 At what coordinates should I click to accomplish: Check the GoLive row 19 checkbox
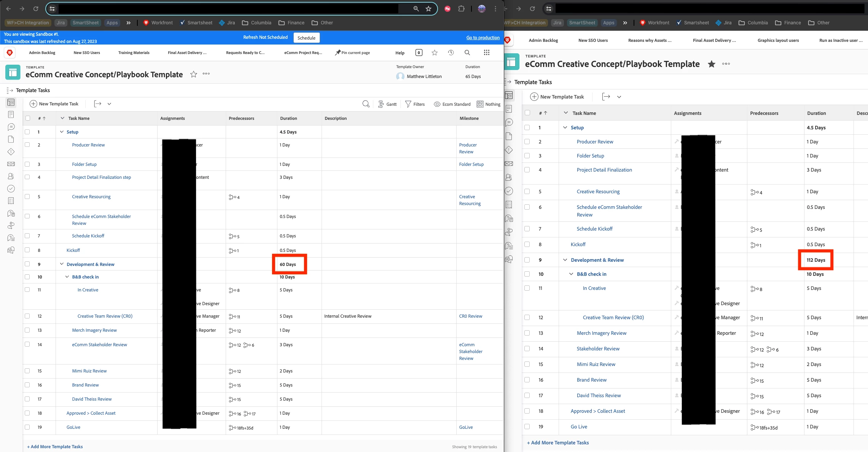coord(27,427)
